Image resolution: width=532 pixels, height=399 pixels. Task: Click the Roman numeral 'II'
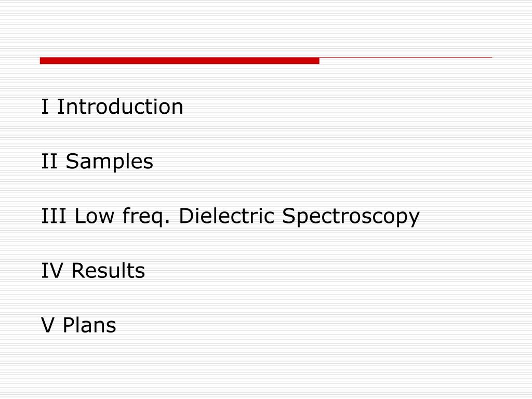[49, 161]
